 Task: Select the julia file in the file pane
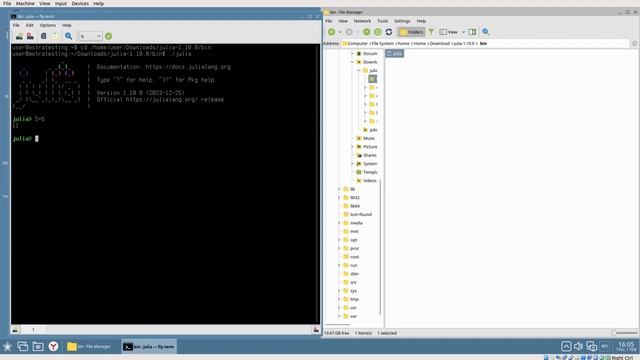tap(395, 53)
